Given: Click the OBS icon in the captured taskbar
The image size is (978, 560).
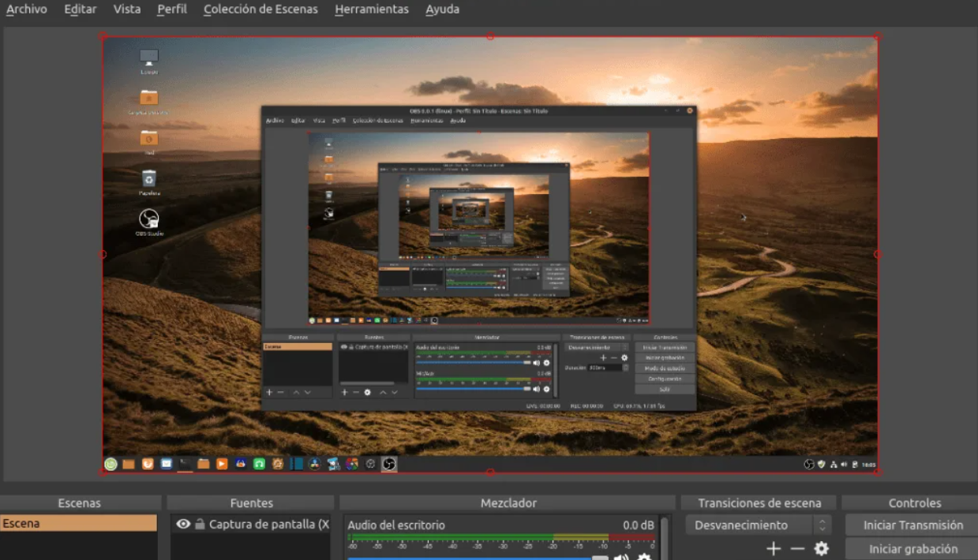Looking at the screenshot, I should (x=388, y=464).
